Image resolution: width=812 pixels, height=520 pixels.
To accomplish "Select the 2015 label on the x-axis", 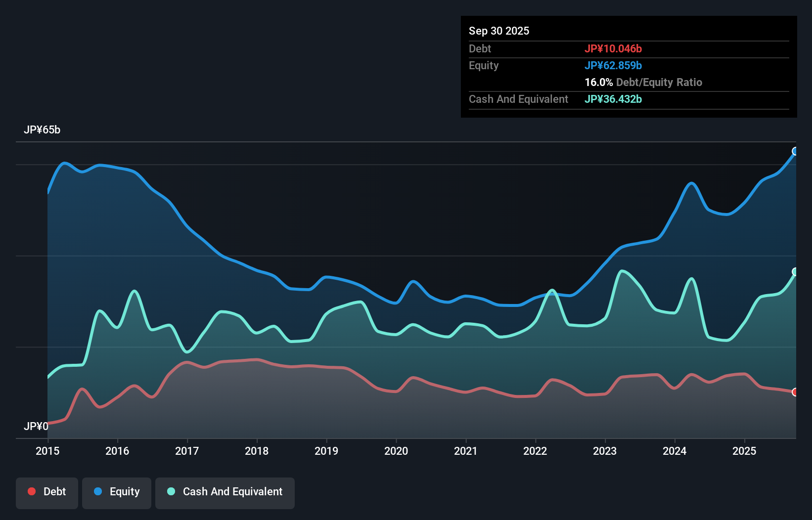I will click(46, 451).
